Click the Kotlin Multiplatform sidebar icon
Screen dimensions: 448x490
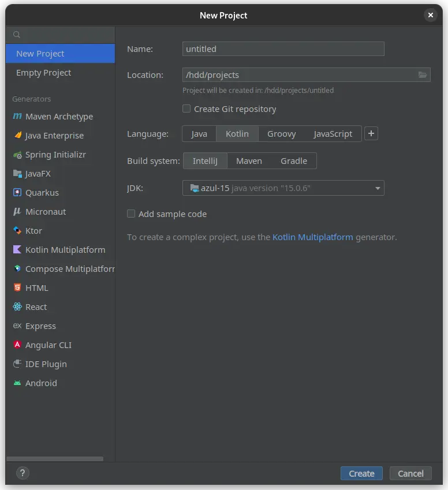point(17,250)
